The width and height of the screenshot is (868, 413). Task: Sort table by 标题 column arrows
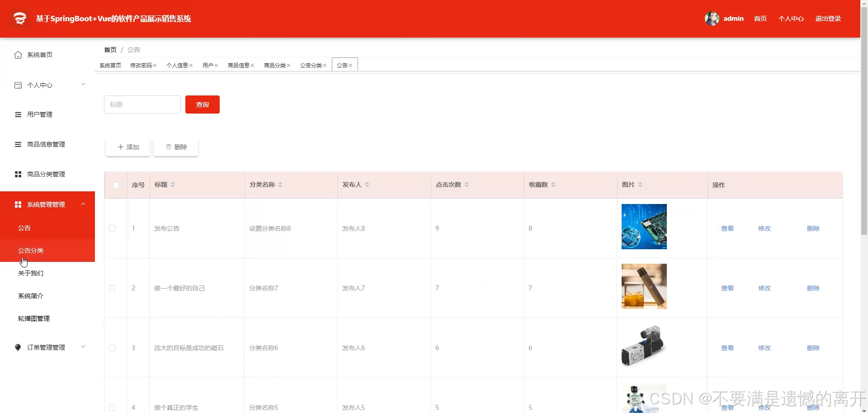(x=173, y=185)
